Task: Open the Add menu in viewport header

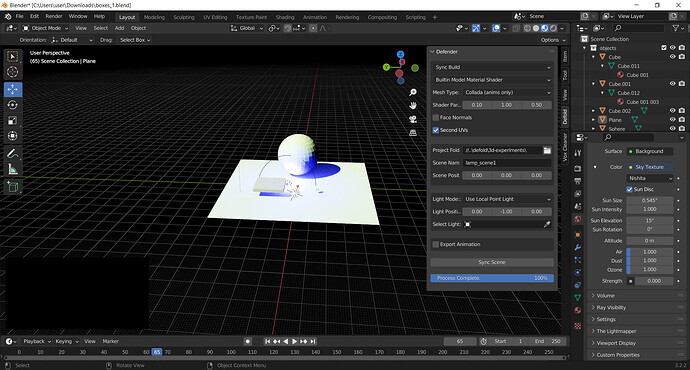Action: (119, 28)
